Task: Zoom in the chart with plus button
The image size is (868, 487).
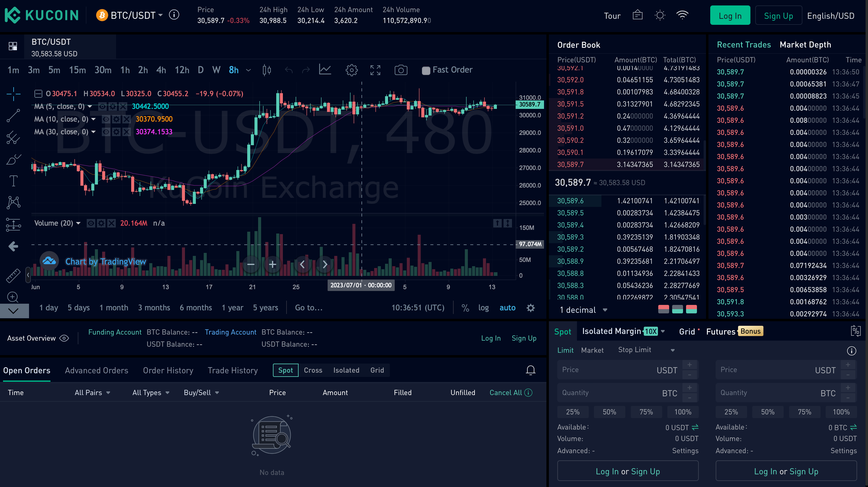Action: (272, 264)
